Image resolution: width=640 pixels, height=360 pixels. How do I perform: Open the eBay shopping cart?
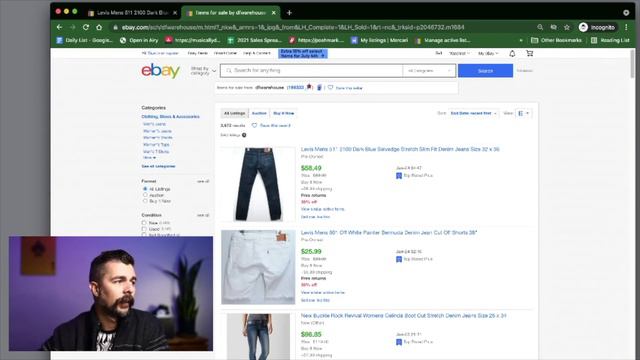pyautogui.click(x=529, y=53)
